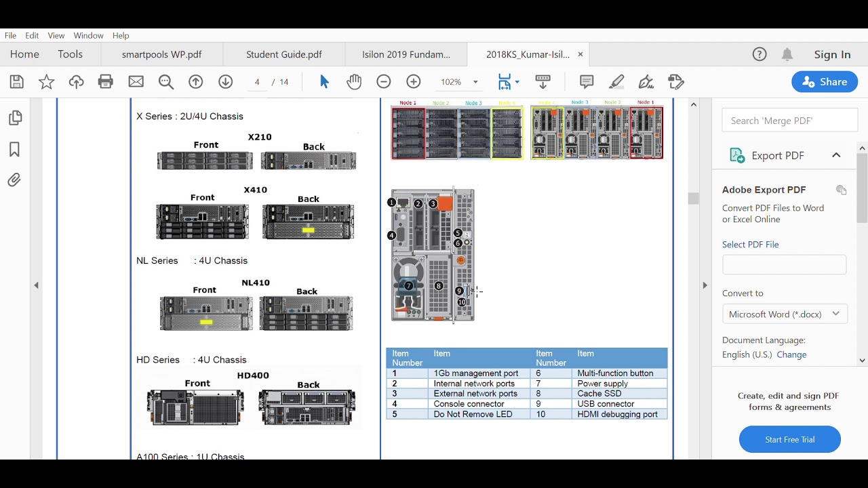Switch to smartpools WP.pdf tab
The width and height of the screenshot is (868, 488).
pos(162,54)
